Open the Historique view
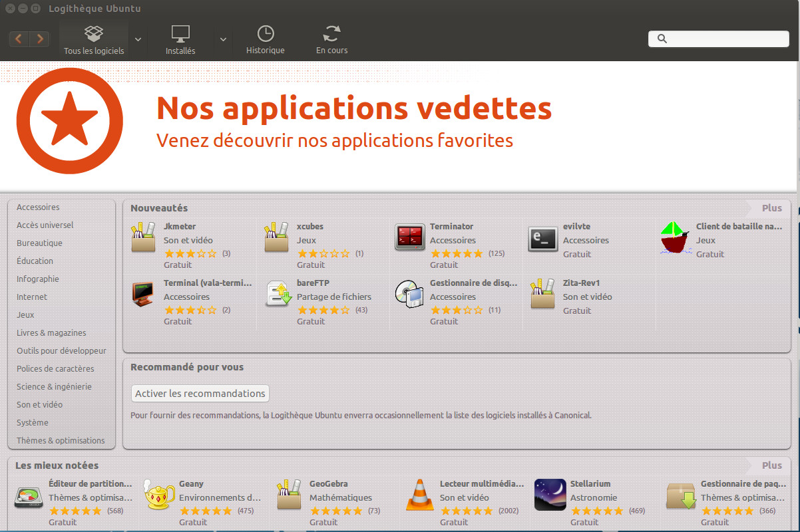Viewport: 800px width, 532px height. 266,39
